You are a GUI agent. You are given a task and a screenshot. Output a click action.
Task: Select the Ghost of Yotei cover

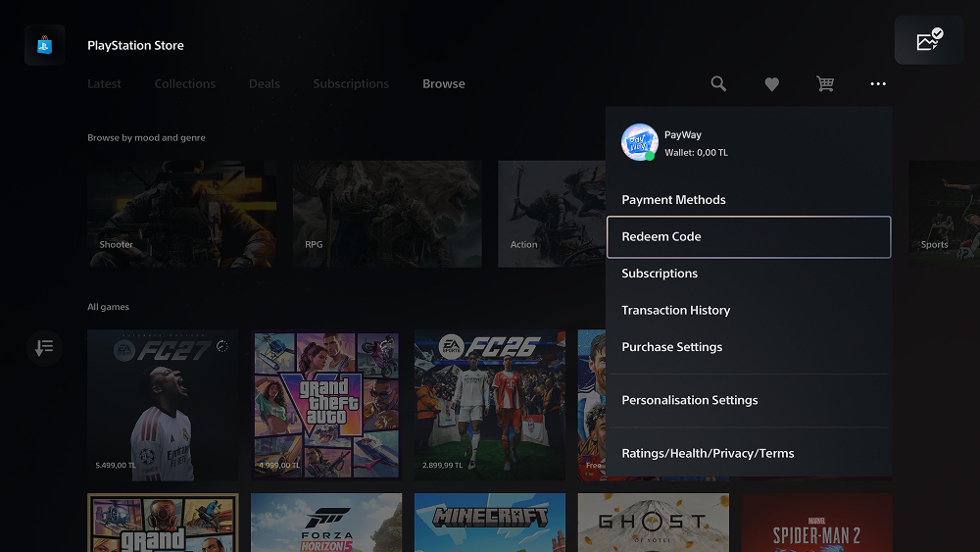[654, 523]
